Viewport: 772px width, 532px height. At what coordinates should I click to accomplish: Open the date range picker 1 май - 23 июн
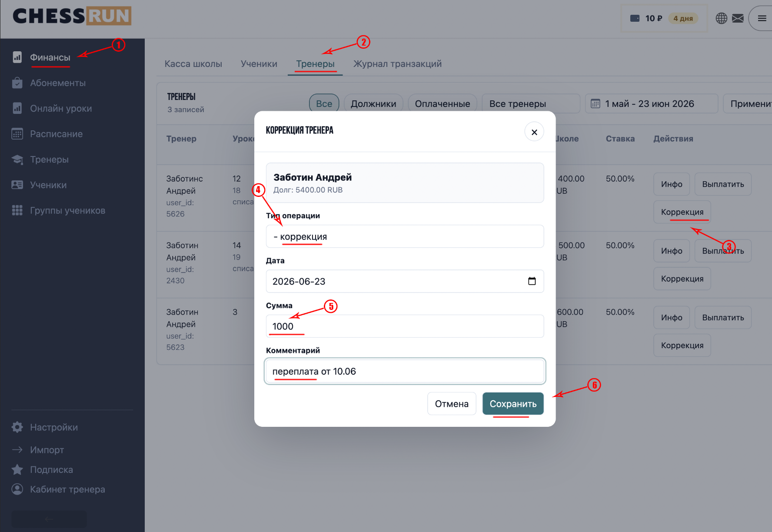point(651,104)
